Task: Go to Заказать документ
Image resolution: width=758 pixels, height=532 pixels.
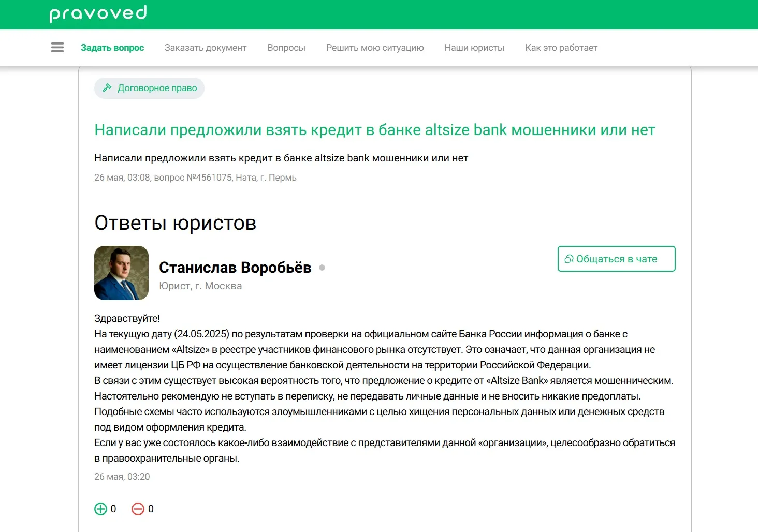Action: (206, 48)
